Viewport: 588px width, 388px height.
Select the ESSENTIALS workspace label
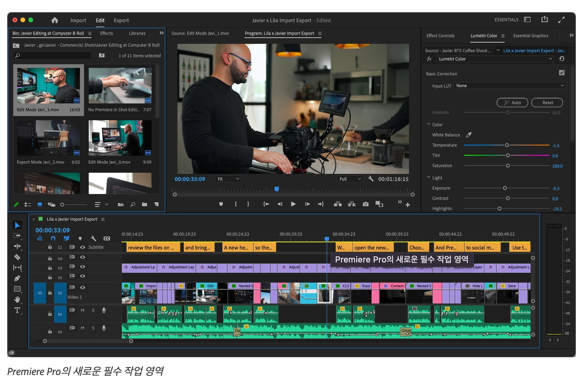(x=506, y=20)
